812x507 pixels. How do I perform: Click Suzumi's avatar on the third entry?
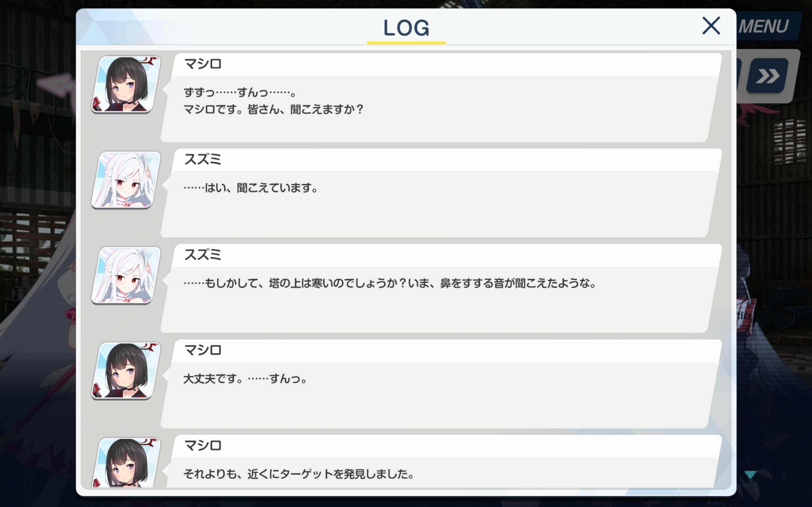tap(126, 275)
